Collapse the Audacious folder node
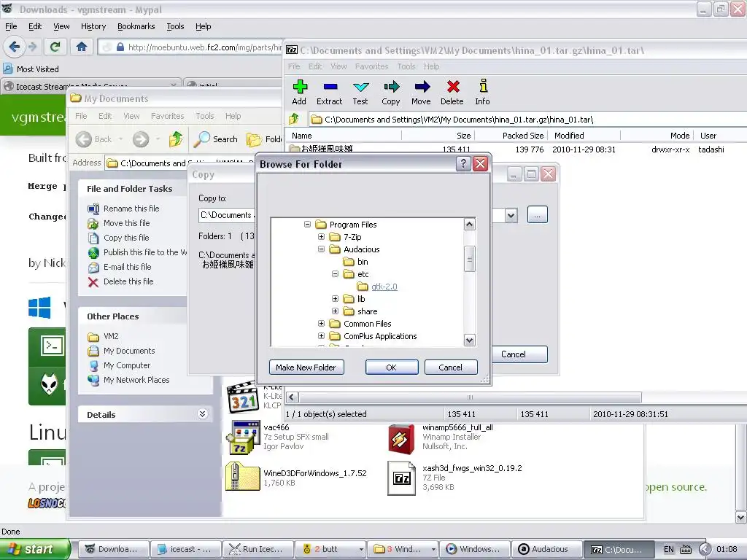Image resolution: width=747 pixels, height=560 pixels. 321,249
